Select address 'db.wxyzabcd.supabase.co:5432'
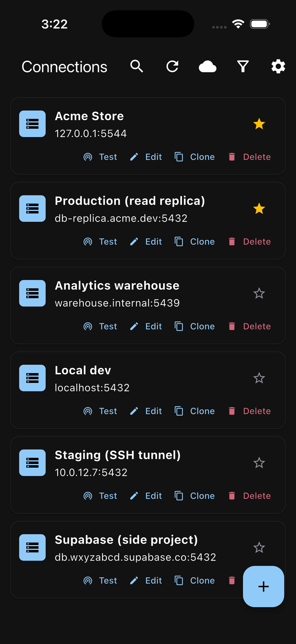 click(x=135, y=557)
